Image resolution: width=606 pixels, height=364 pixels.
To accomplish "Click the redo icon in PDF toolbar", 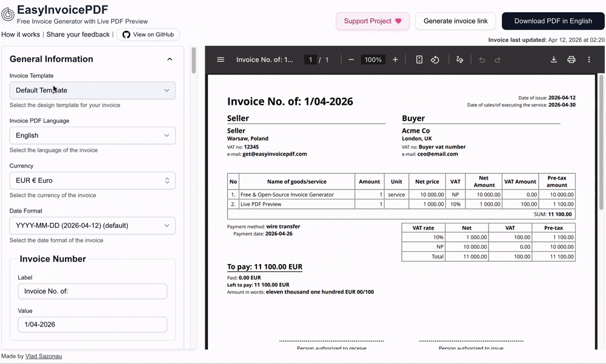I will click(498, 59).
